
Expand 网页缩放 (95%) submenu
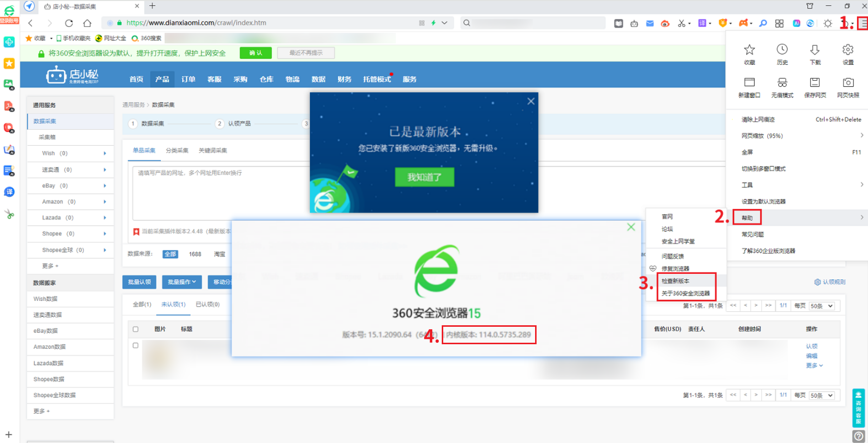click(862, 135)
